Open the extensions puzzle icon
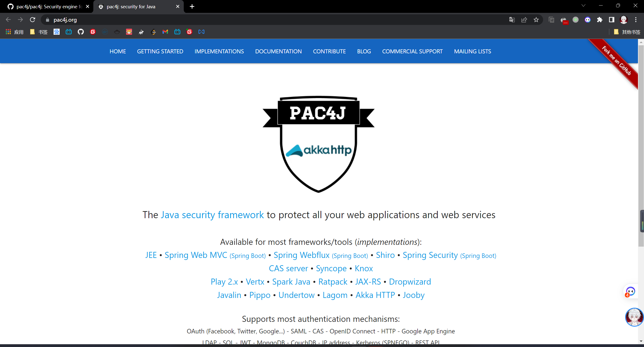 point(599,20)
